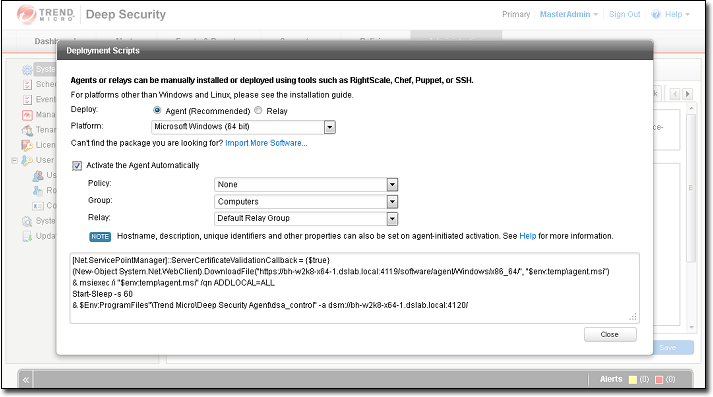Viewport: 713px width, 397px height.
Task: Click scrollbar down arrow in background
Action: click(691, 327)
